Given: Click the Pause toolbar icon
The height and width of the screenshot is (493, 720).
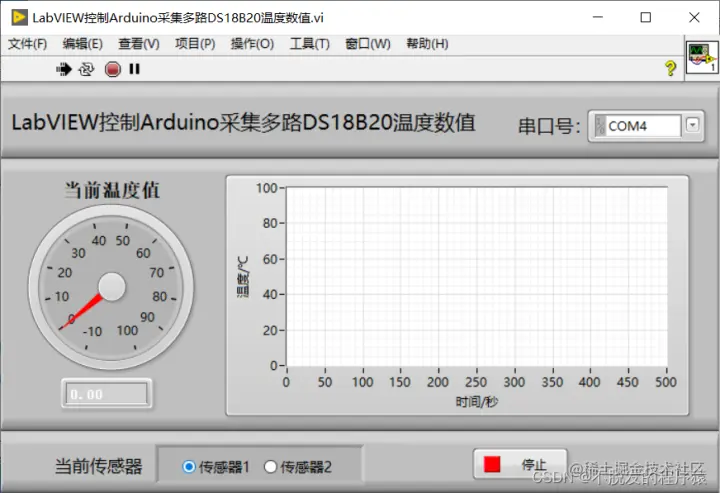Looking at the screenshot, I should click(x=135, y=69).
